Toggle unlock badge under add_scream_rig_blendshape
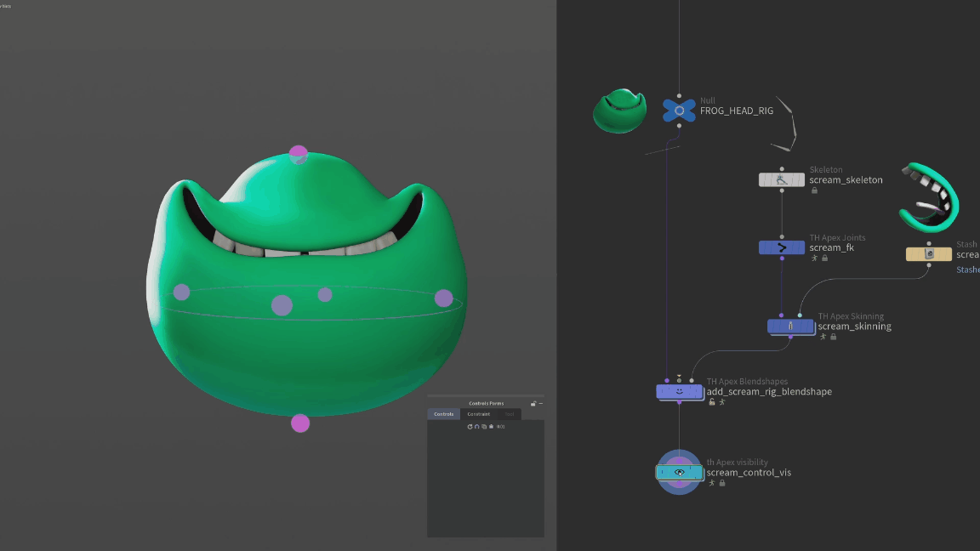The width and height of the screenshot is (980, 551). pos(712,402)
